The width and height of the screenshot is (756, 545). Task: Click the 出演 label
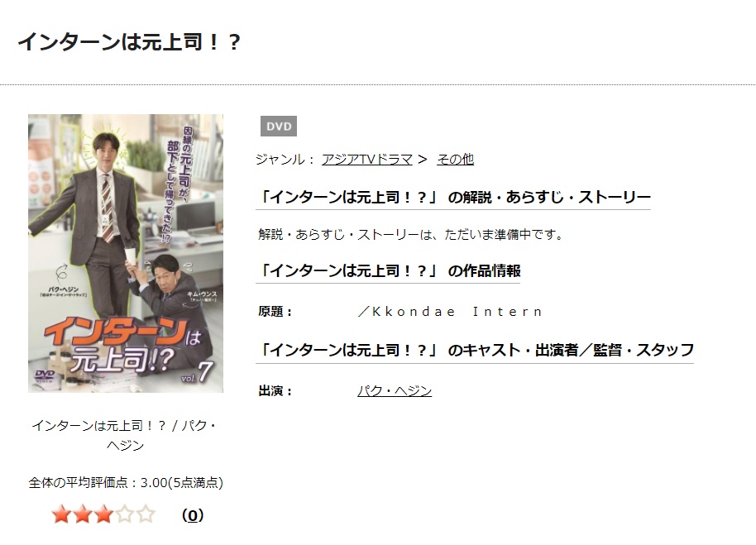click(x=275, y=390)
